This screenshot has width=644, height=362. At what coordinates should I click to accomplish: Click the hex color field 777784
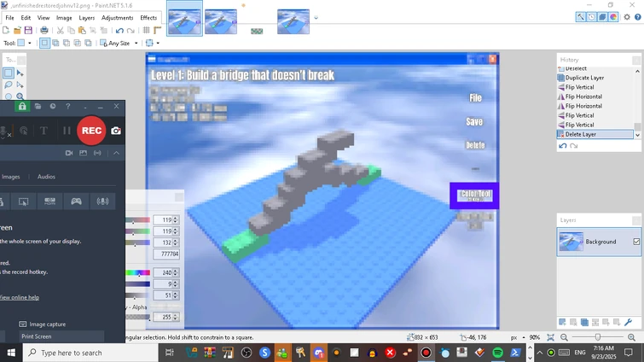(x=166, y=254)
